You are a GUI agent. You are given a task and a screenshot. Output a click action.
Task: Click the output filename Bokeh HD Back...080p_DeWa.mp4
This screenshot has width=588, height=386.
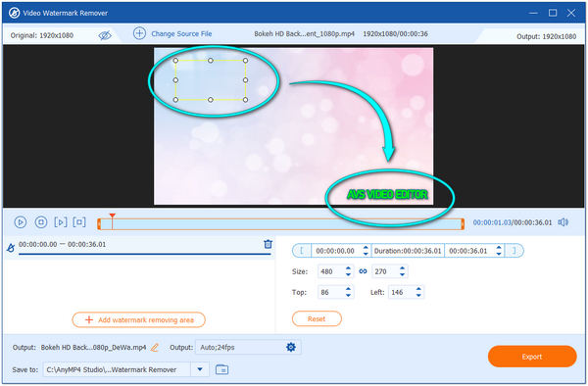93,348
